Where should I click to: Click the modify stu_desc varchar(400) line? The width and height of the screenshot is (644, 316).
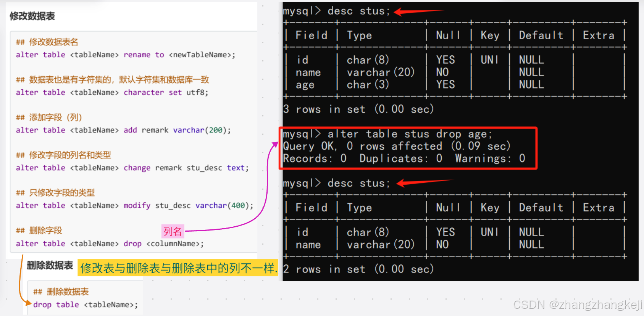point(134,205)
